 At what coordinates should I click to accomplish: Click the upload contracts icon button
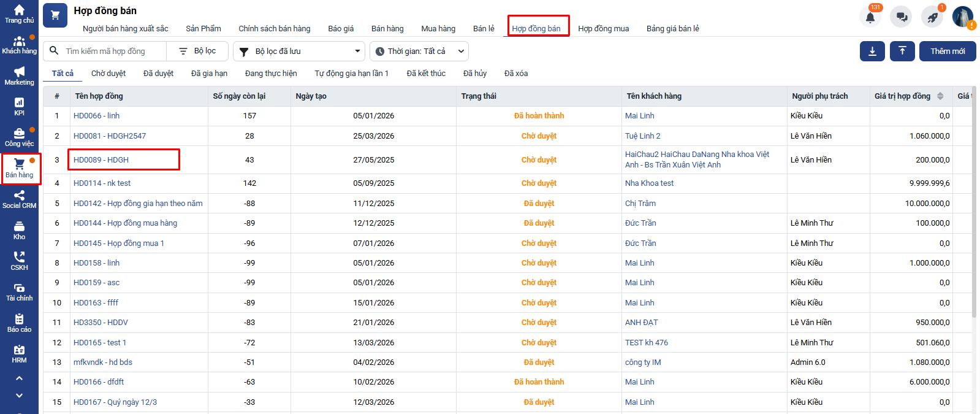tap(902, 52)
